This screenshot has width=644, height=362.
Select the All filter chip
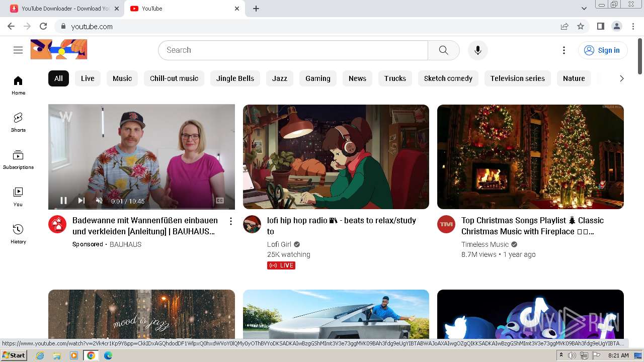pos(58,78)
